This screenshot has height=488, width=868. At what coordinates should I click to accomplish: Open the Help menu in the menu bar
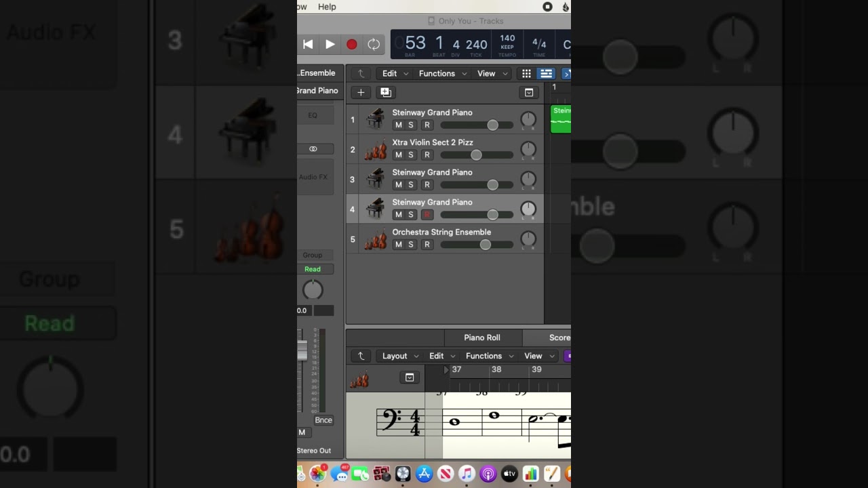tap(327, 7)
